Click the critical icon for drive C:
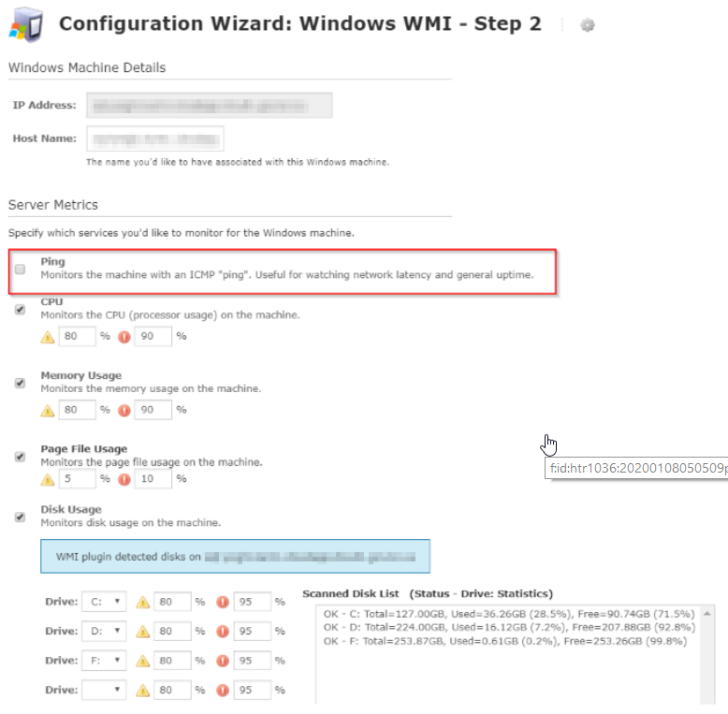The height and width of the screenshot is (714, 728). pyautogui.click(x=223, y=602)
